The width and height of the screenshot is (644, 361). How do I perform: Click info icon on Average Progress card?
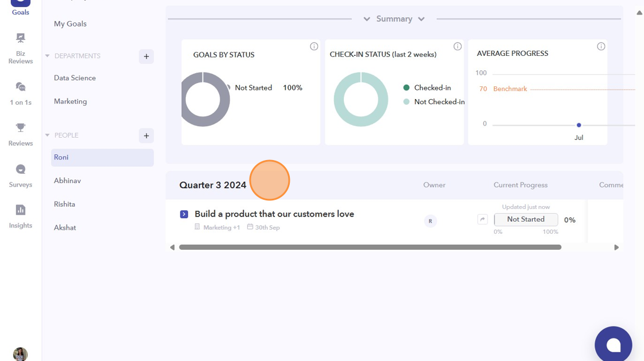[601, 47]
